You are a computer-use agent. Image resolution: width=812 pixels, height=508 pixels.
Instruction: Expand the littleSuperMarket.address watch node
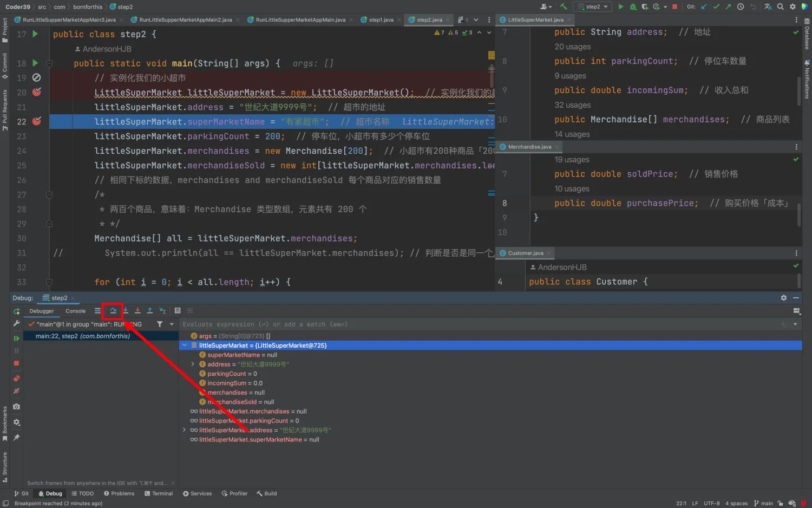click(185, 430)
